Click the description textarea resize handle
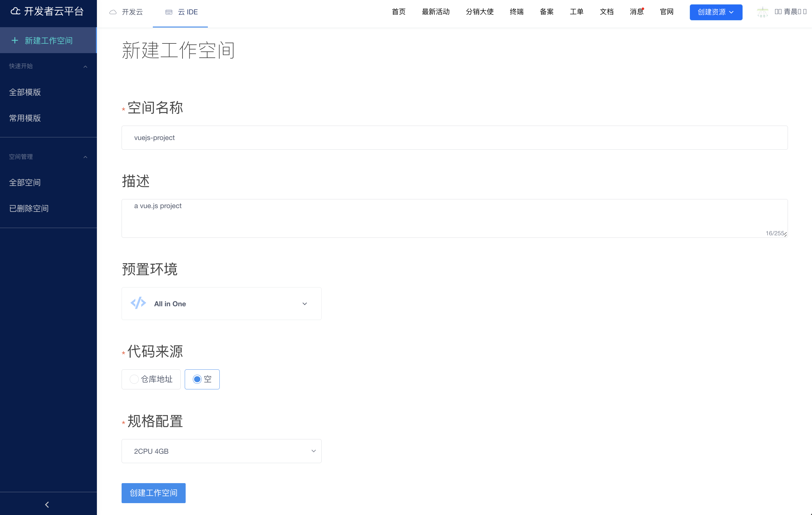812x515 pixels. click(785, 234)
